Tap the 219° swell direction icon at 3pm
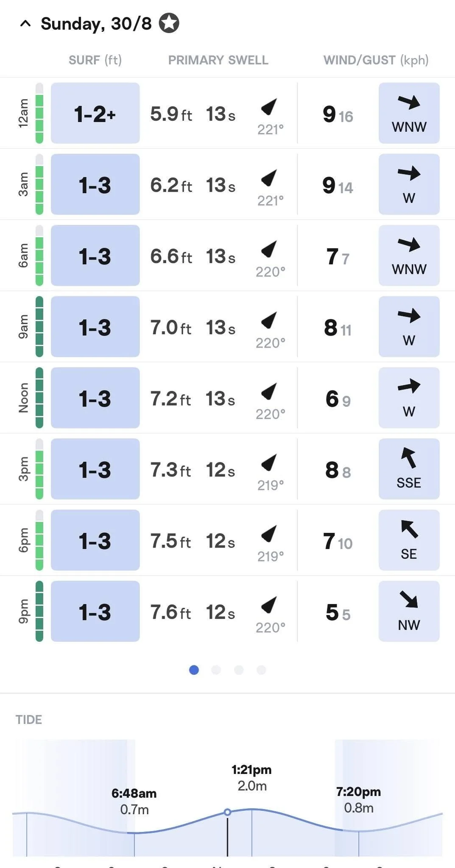 pos(269,463)
